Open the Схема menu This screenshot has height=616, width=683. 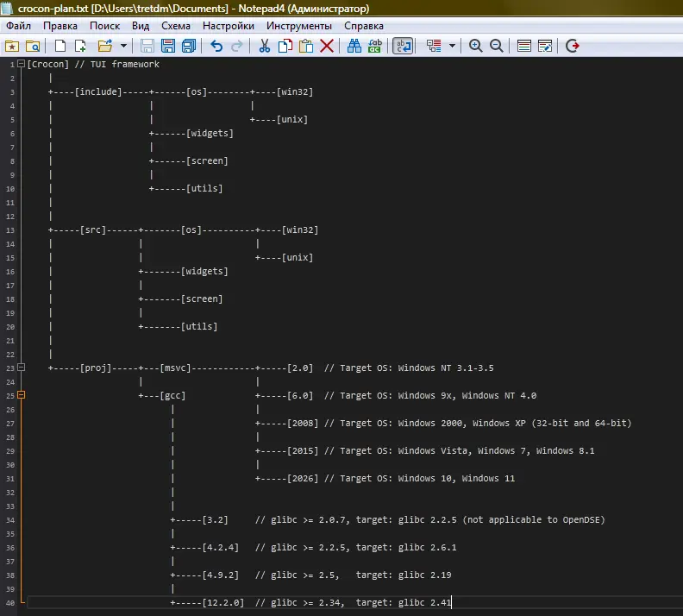coord(176,26)
